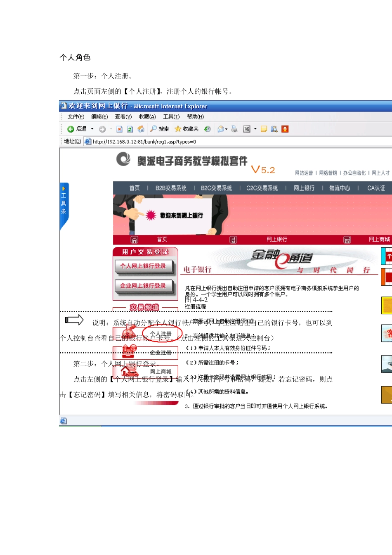Expand the Edit icon dropdown arrow
This screenshot has width=392, height=555.
255,129
